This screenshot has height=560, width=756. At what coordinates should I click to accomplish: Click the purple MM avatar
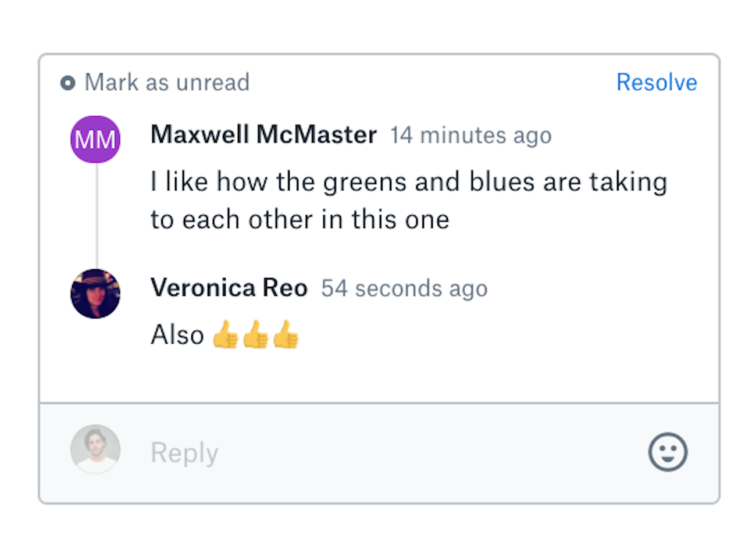click(95, 139)
